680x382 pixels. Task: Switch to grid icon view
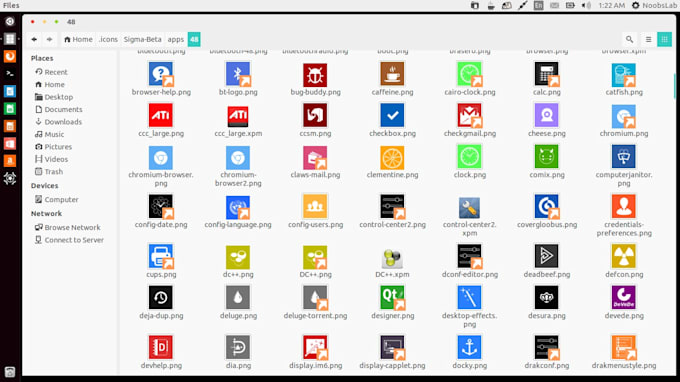click(664, 39)
